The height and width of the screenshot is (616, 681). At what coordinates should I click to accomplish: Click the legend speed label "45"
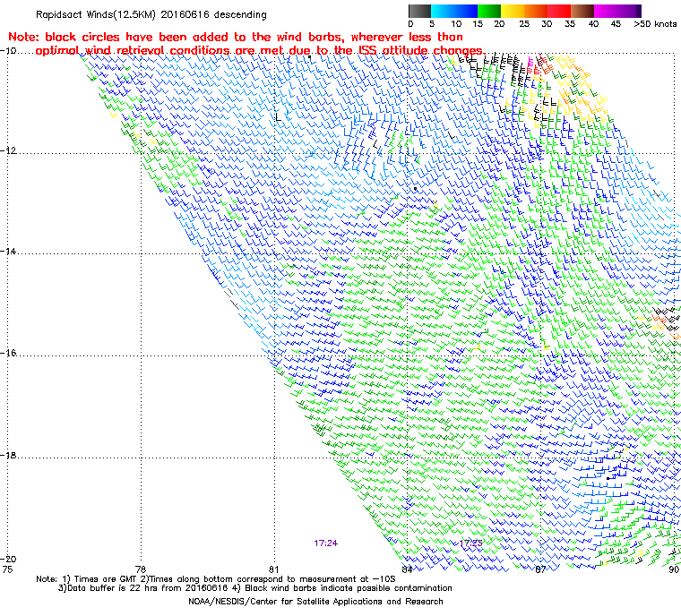pos(616,24)
